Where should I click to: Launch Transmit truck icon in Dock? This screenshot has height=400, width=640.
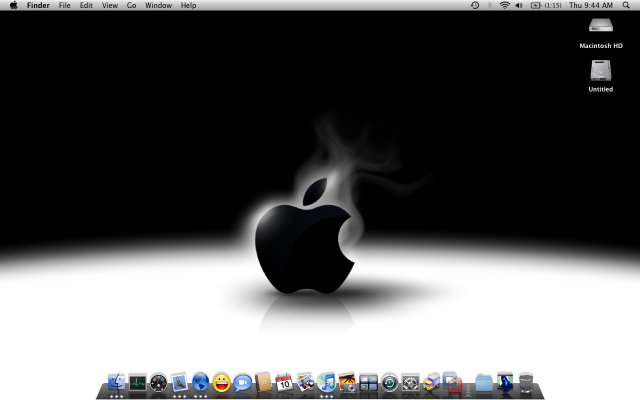click(x=431, y=383)
